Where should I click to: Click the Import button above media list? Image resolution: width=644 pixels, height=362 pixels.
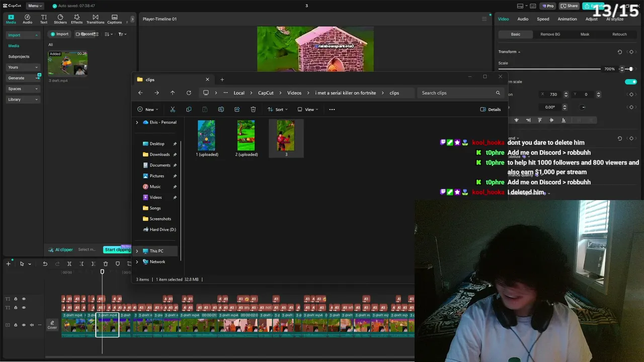[59, 34]
